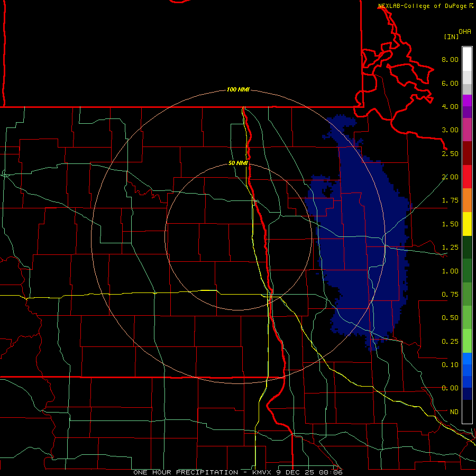Viewport: 476px width, 476px height.
Task: Select the darkest green 1.25 swatch
Action: [x=467, y=248]
